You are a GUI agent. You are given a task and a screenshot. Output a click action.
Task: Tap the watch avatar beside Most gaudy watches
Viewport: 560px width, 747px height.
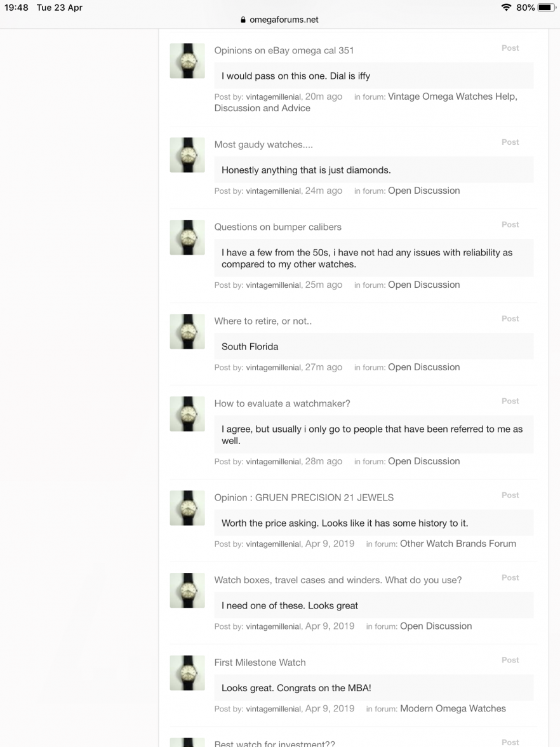(x=187, y=155)
